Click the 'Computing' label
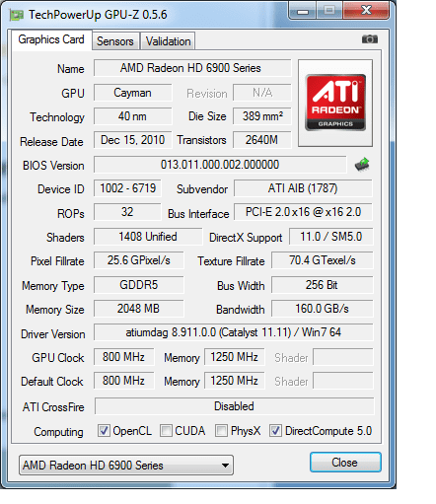The image size is (436, 504). [58, 432]
